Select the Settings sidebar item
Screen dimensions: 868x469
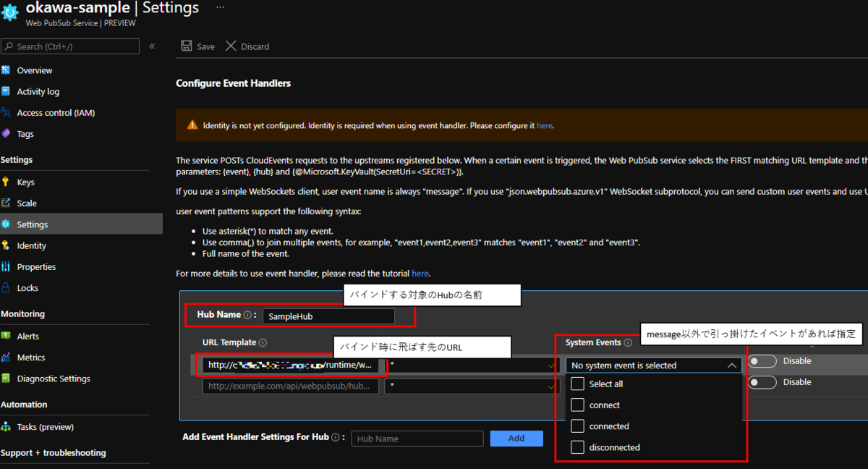point(81,224)
